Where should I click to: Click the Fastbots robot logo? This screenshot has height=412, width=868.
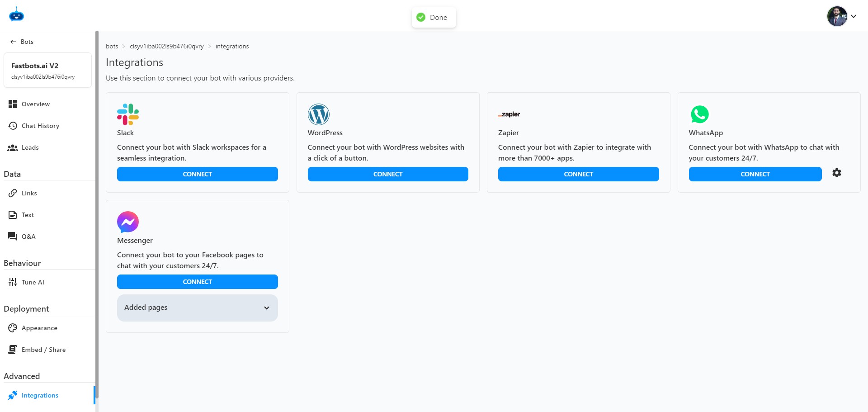tap(16, 14)
